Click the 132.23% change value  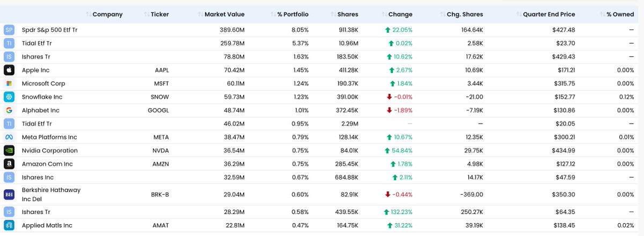397,212
